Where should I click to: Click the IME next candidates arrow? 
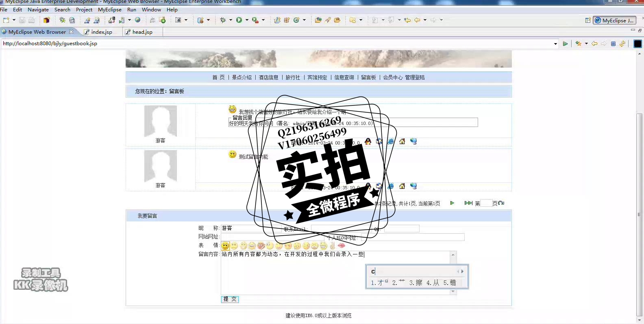pos(462,271)
